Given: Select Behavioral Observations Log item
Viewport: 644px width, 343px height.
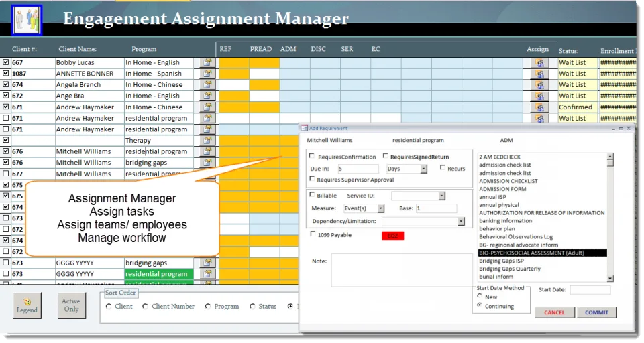Looking at the screenshot, I should pyautogui.click(x=516, y=236).
